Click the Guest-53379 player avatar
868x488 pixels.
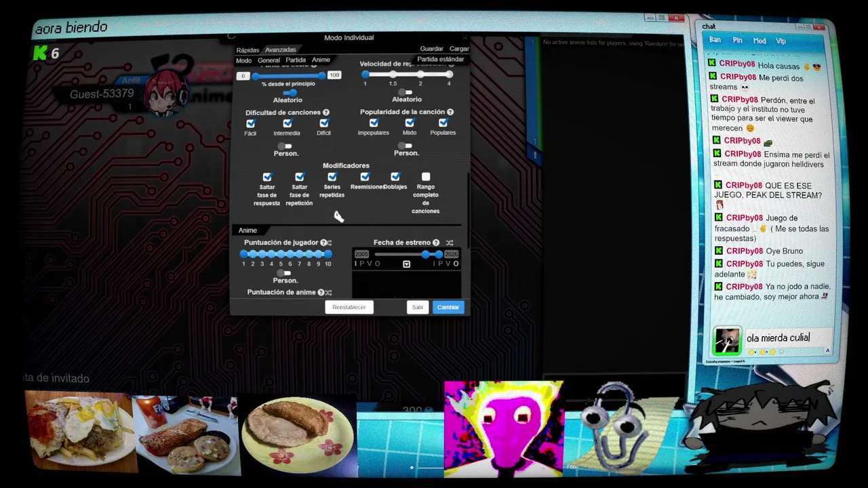coord(165,94)
